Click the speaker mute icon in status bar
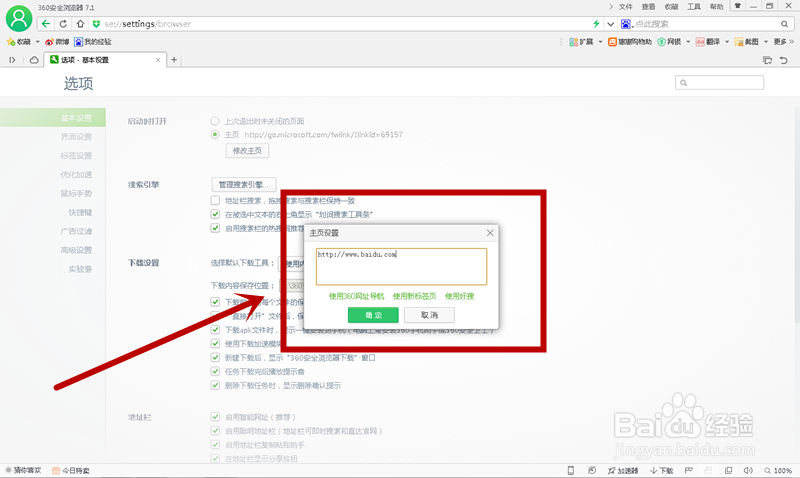The width and height of the screenshot is (800, 478). click(748, 470)
